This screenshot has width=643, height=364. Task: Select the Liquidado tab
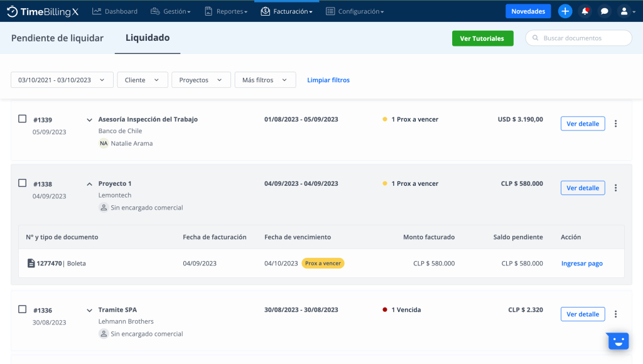[148, 38]
